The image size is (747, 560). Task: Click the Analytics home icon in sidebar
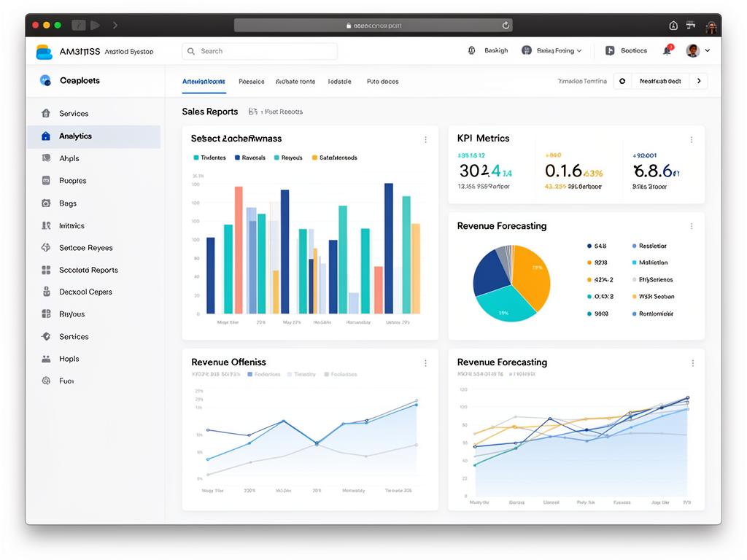click(46, 136)
